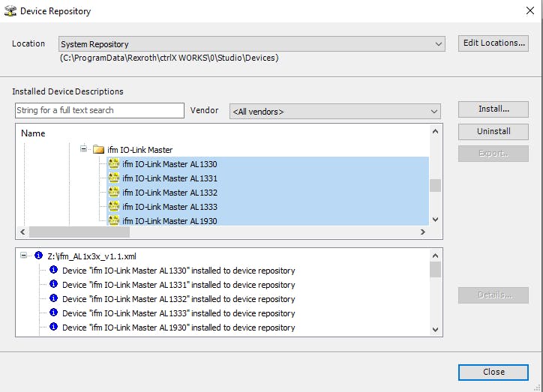Focus the full text search field
This screenshot has width=543, height=392.
pos(100,110)
